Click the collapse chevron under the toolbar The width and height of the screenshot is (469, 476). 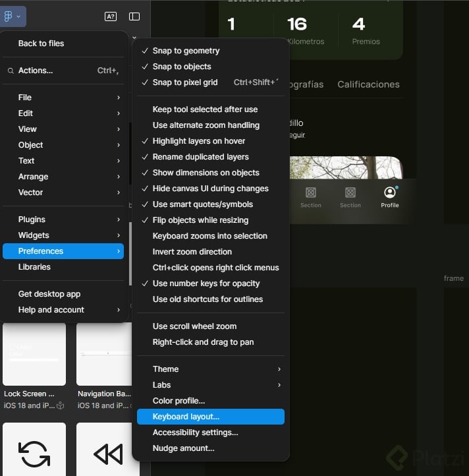(134, 38)
